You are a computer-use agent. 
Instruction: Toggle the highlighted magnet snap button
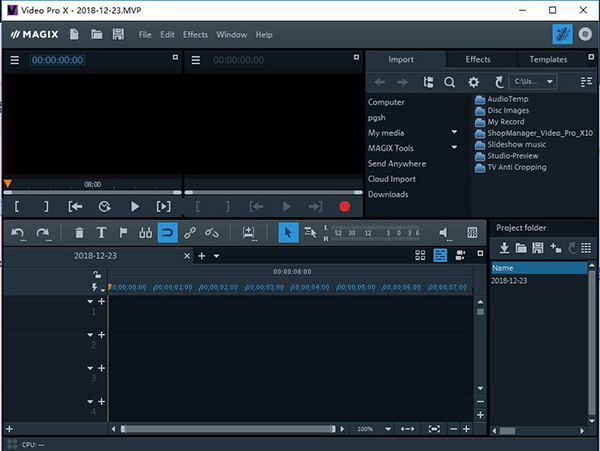click(168, 233)
